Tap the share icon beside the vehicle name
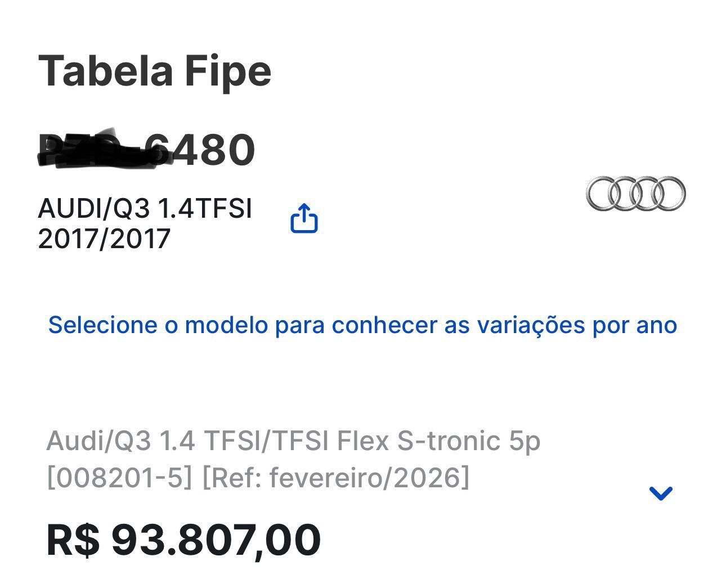This screenshot has height=588, width=726. 304,218
